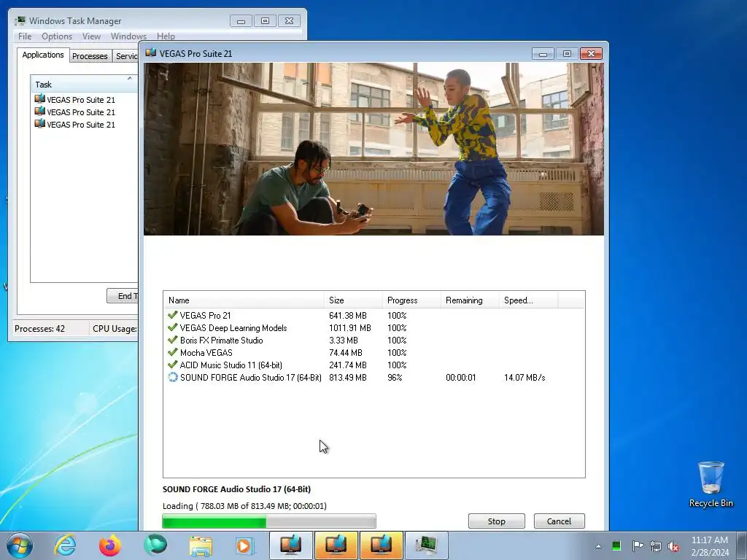Click the Size column header

[353, 300]
